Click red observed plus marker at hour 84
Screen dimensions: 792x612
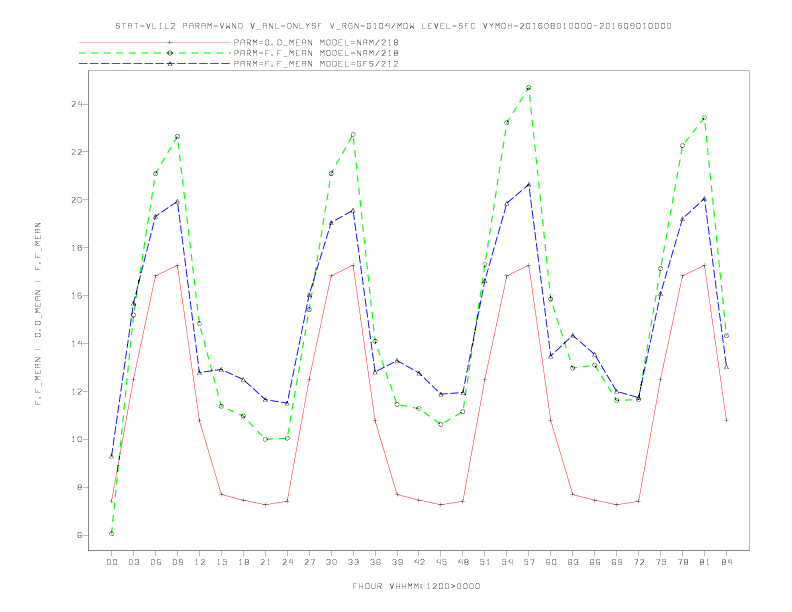(726, 420)
